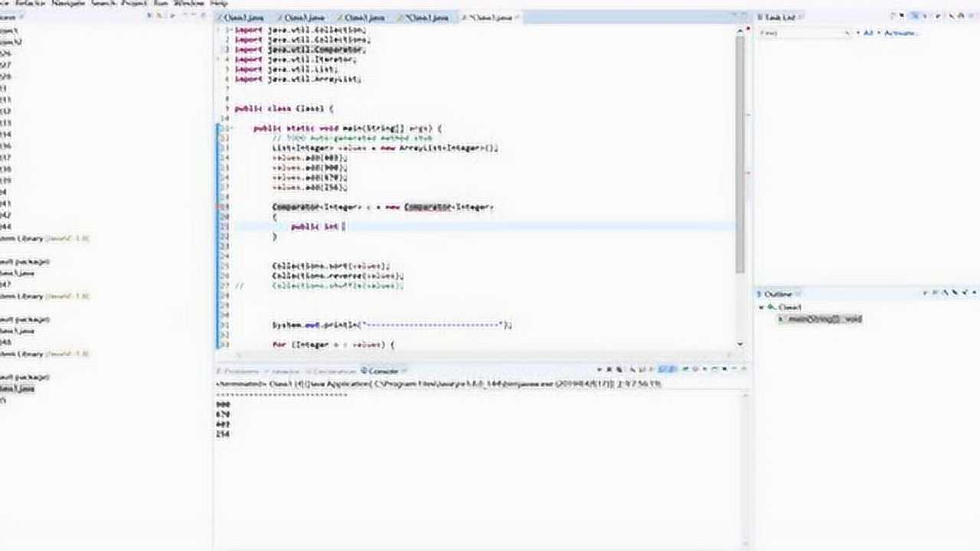Open the Search menu
Viewport: 980px width, 551px height.
click(103, 4)
